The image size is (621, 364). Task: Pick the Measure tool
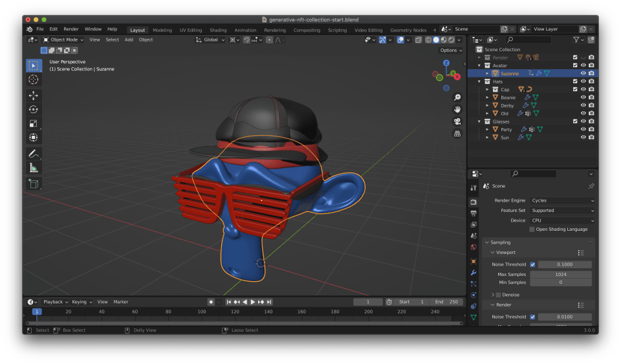click(x=34, y=168)
